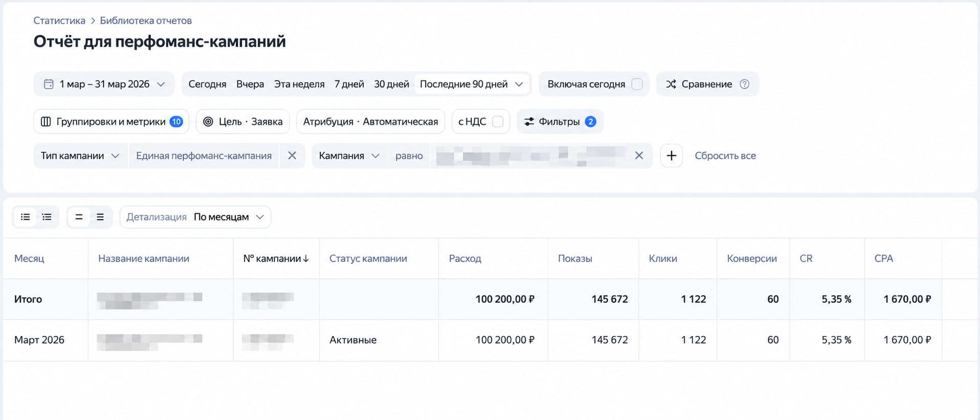Open the Цель · Заявка goal selector
This screenshot has height=420, width=980.
point(243,121)
